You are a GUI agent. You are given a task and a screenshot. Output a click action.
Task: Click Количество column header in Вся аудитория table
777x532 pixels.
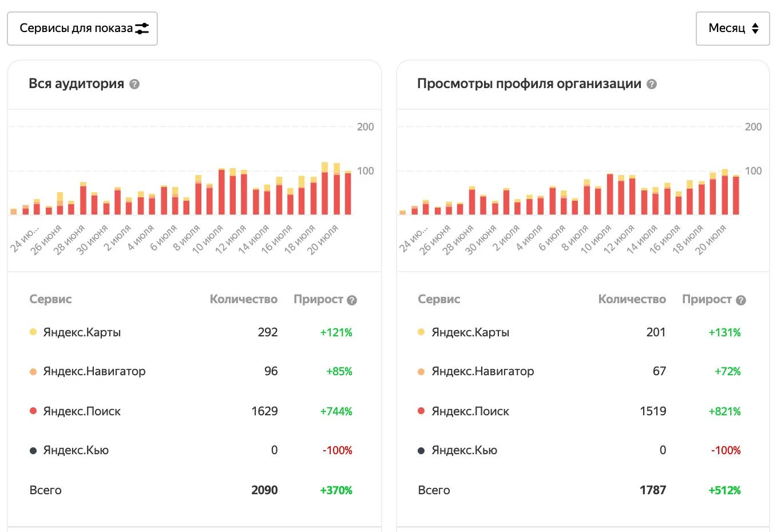pos(244,299)
